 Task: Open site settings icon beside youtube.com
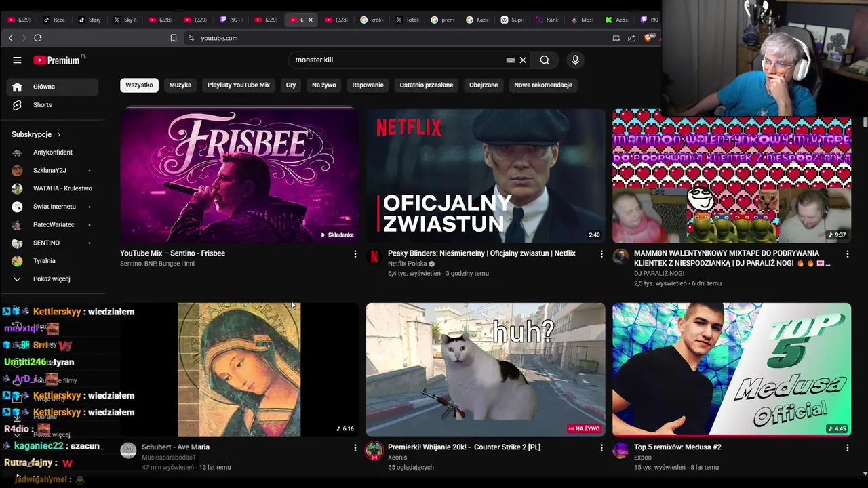191,38
